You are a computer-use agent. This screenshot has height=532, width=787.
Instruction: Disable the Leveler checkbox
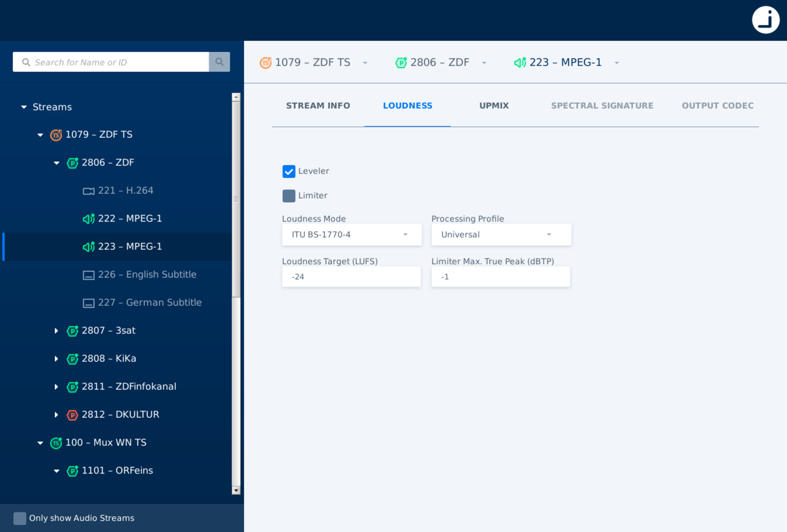click(289, 171)
